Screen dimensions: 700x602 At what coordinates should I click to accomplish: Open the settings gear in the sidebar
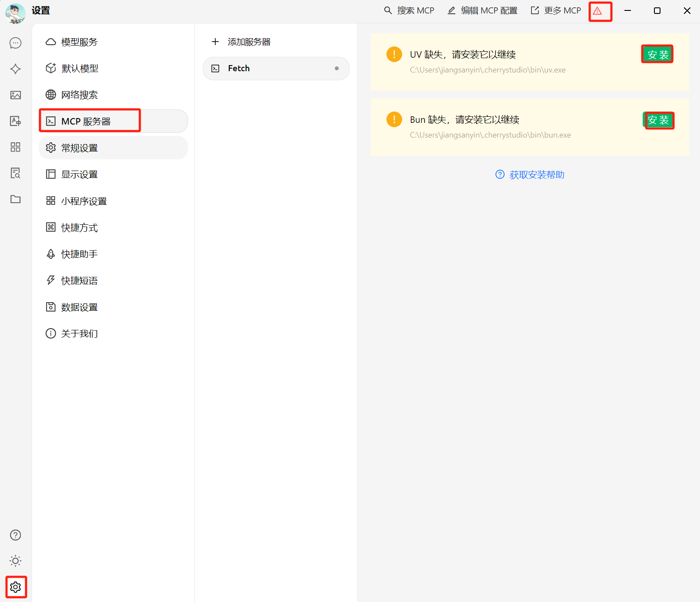(x=16, y=587)
